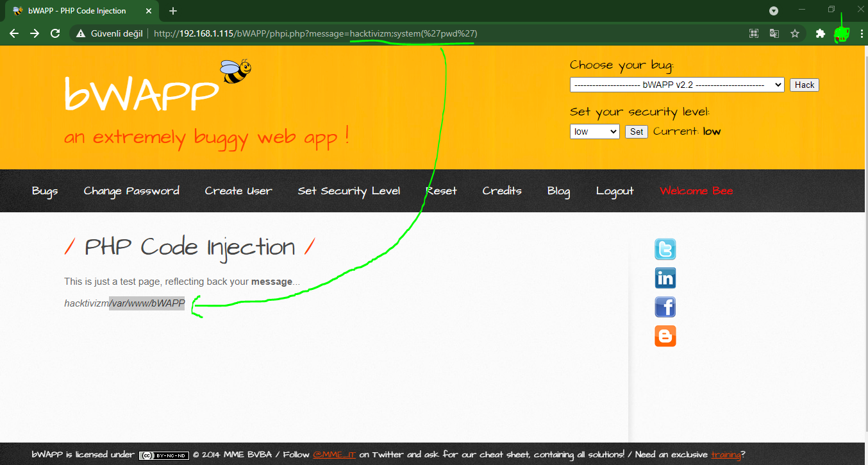868x465 pixels.
Task: Reload the bWAPP page
Action: tap(55, 33)
